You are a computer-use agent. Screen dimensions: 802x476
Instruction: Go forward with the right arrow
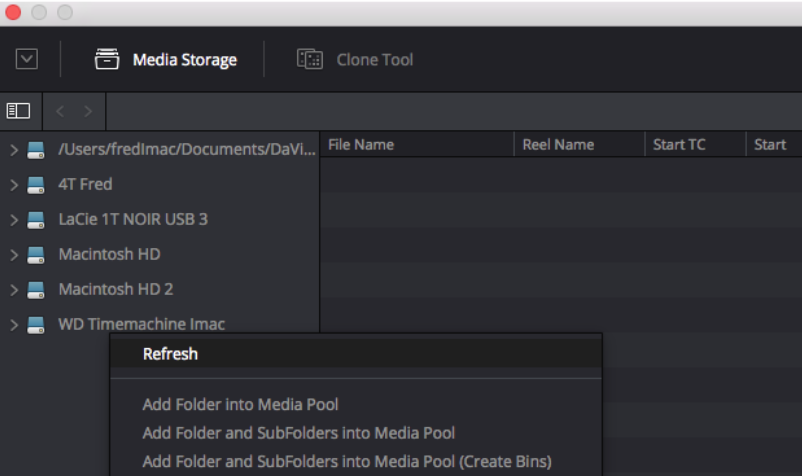pos(88,110)
